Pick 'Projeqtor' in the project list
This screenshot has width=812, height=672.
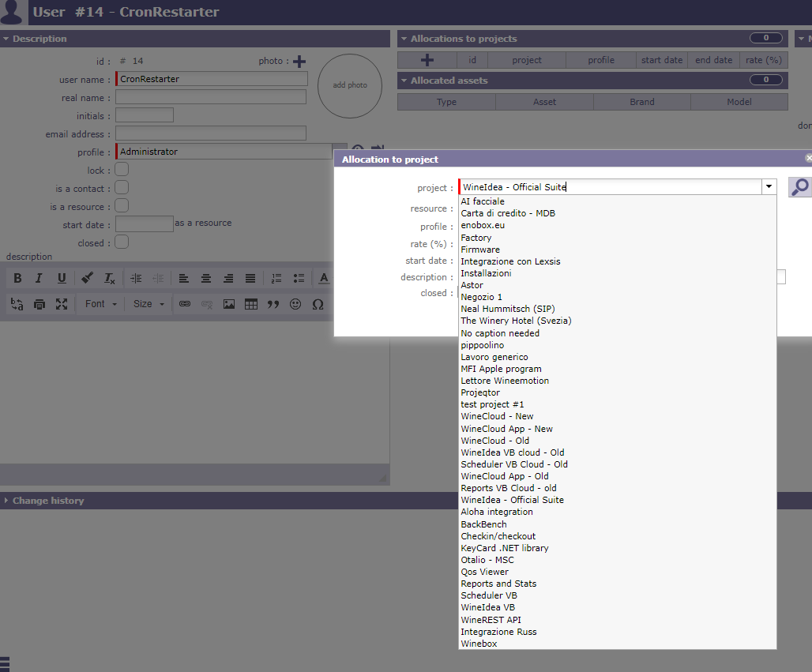point(480,392)
